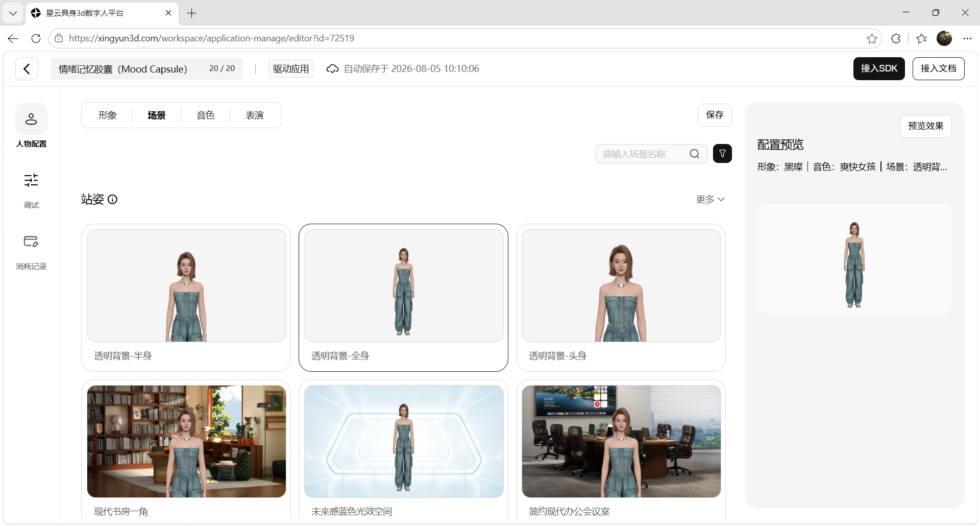Viewport: 980px width, 526px height.
Task: Click the 场景: 透明背... summary text
Action: point(917,167)
